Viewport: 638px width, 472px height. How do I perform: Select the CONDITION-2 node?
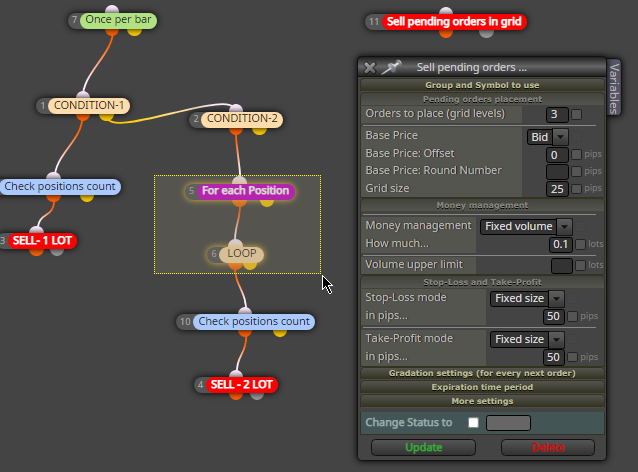pyautogui.click(x=242, y=118)
